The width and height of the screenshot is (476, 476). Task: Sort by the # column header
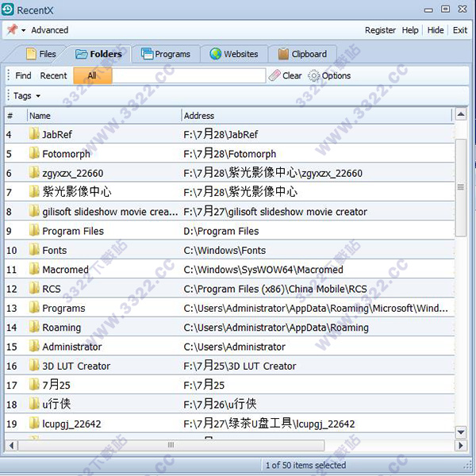coord(10,116)
